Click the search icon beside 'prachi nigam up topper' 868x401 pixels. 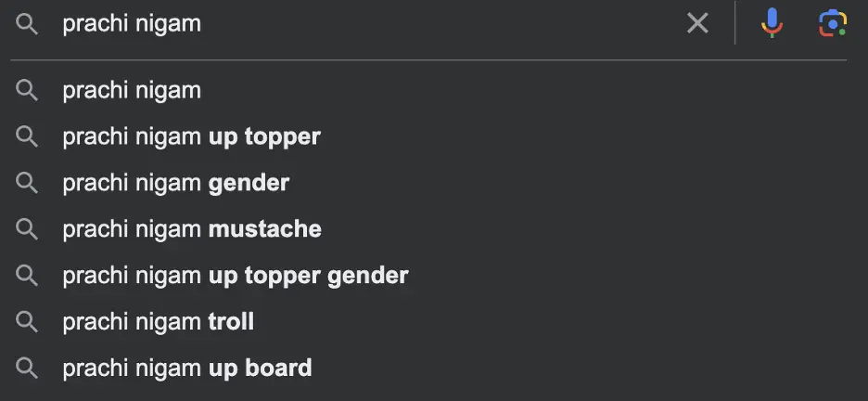tap(27, 137)
